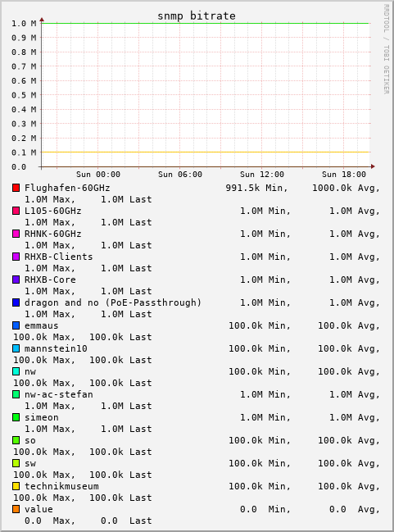Select the green simeon legend swatch
The image size is (394, 532).
(x=16, y=417)
